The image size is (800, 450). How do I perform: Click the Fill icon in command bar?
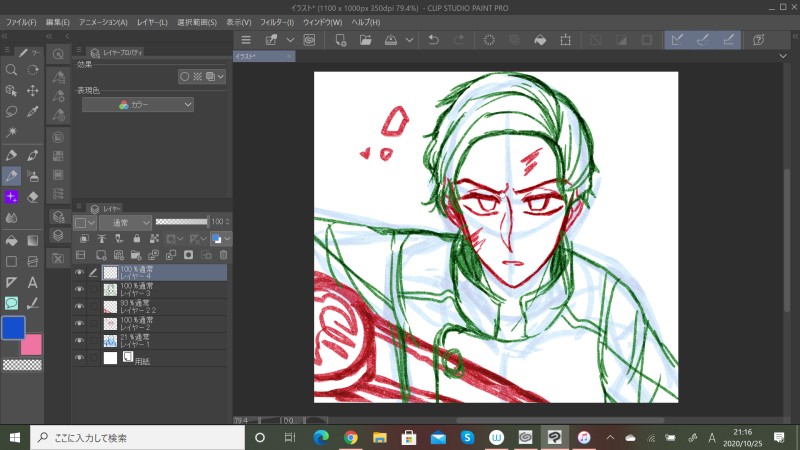click(x=540, y=40)
